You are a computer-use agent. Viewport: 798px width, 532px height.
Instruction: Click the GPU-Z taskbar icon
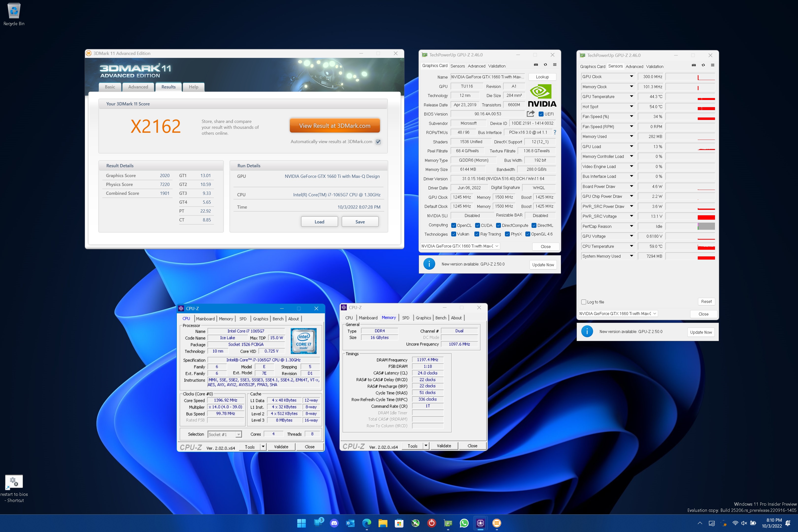pos(448,523)
